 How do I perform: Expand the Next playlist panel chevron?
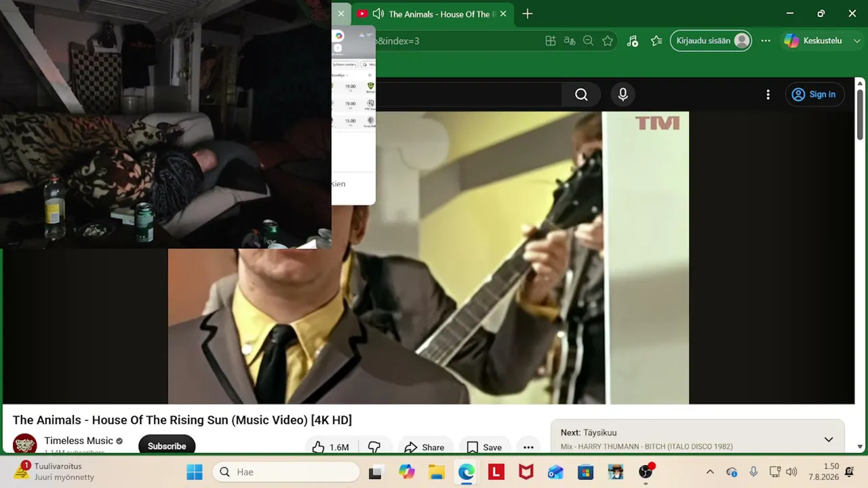click(829, 439)
